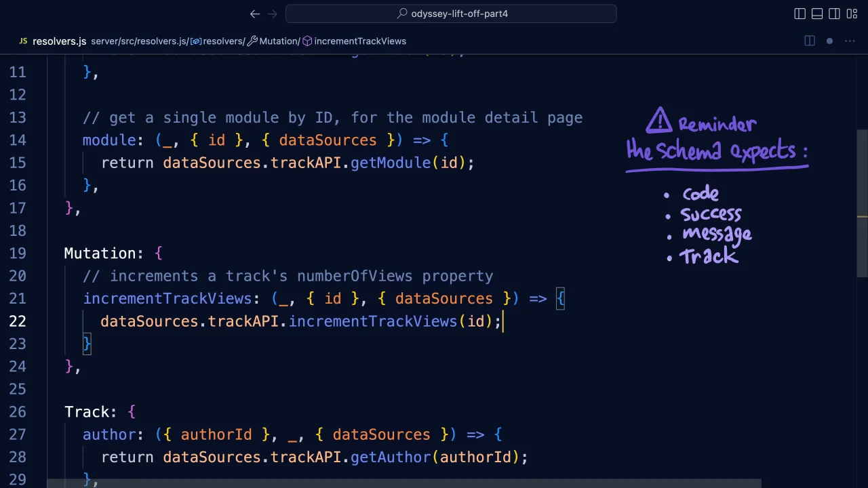Click 'dataSources' at the start of line 22
The image size is (868, 488).
click(149, 321)
